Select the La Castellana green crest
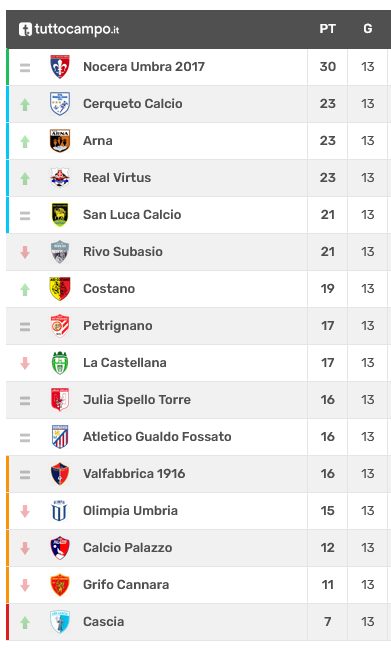The width and height of the screenshot is (391, 650). (x=60, y=363)
